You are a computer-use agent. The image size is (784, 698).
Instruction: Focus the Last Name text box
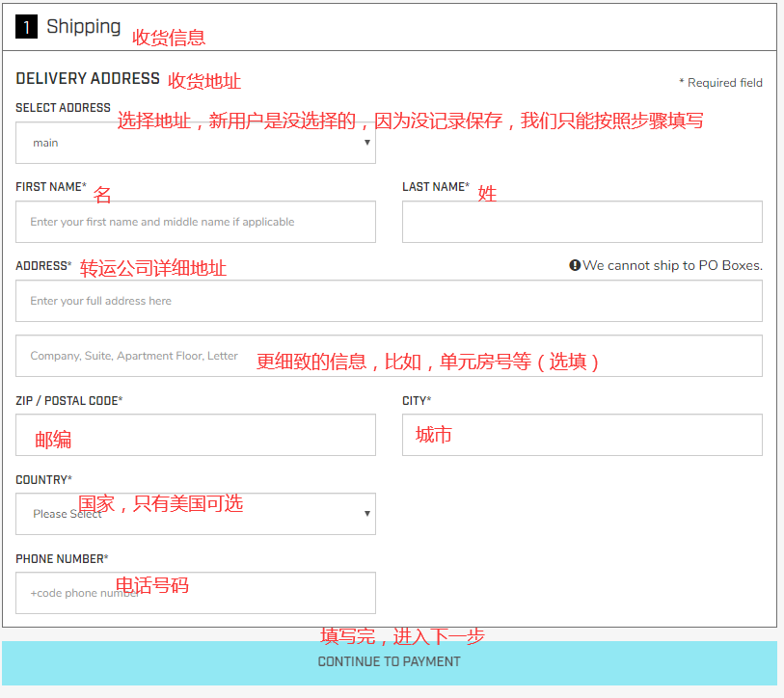pos(581,222)
